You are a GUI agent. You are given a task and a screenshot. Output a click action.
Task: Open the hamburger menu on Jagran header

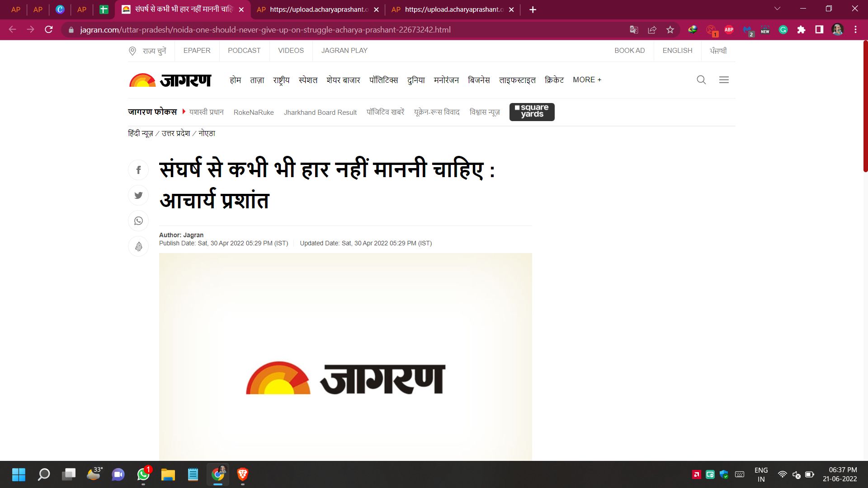[724, 80]
